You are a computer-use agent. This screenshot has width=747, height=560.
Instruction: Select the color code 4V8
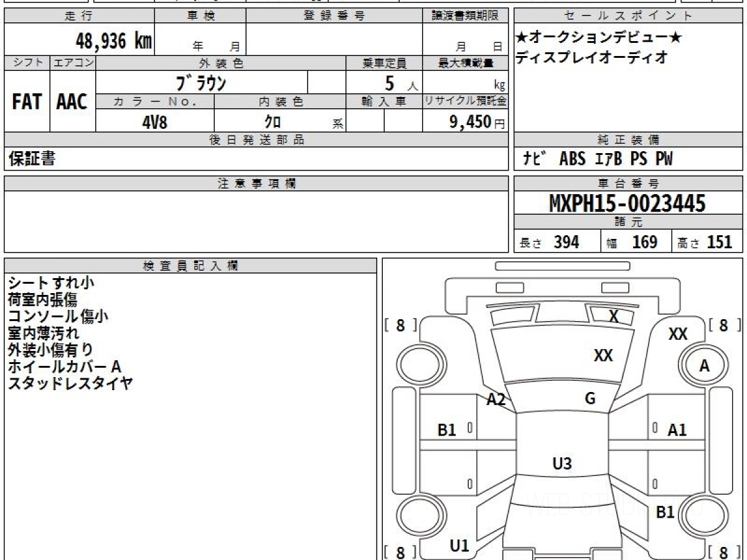pos(155,121)
